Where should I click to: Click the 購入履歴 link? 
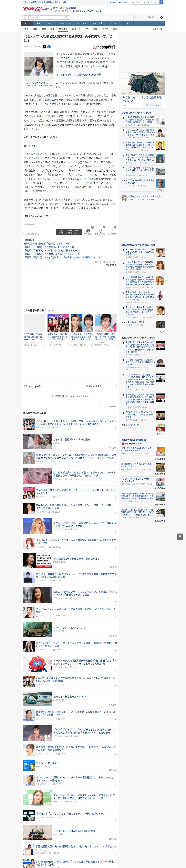pos(152,18)
